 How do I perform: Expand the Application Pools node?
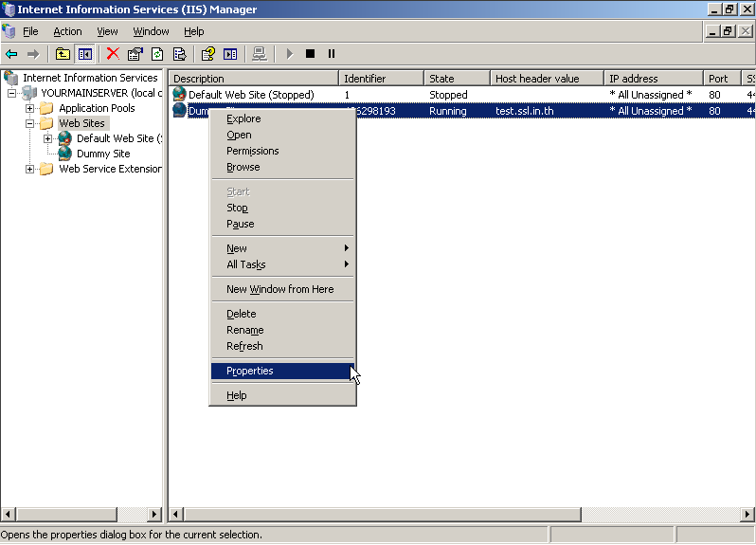30,108
